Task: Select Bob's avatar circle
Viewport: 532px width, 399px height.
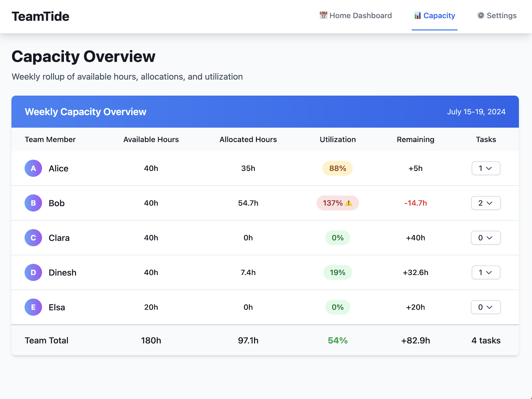Action: (33, 203)
